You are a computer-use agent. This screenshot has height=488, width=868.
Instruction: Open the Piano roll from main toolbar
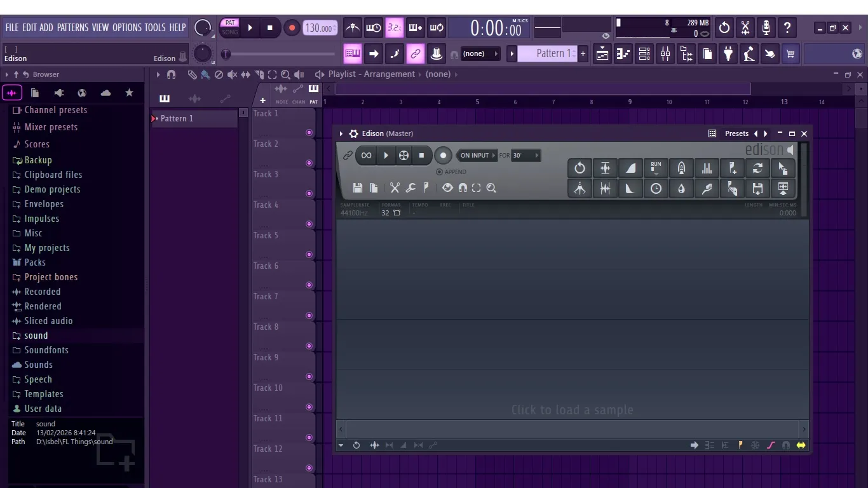[623, 54]
